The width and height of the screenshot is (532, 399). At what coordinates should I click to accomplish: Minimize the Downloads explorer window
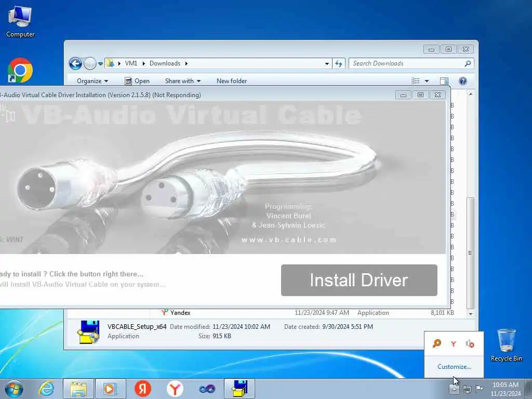[x=431, y=49]
